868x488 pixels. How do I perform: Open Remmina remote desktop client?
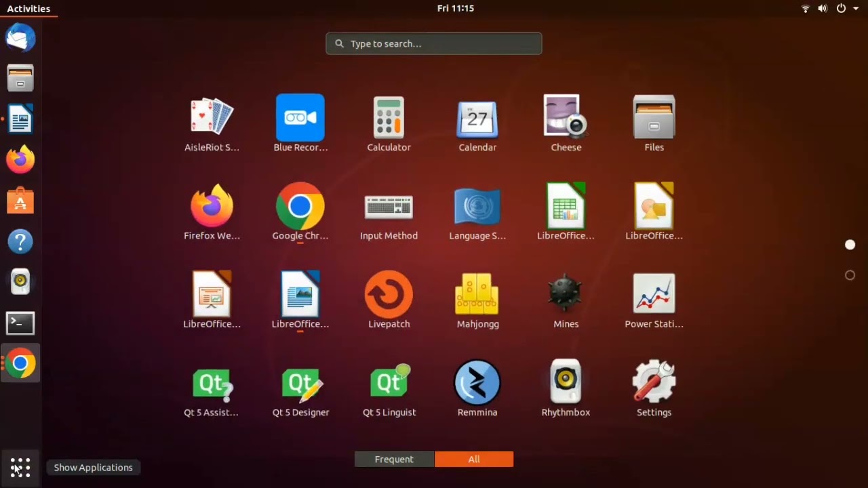(477, 388)
